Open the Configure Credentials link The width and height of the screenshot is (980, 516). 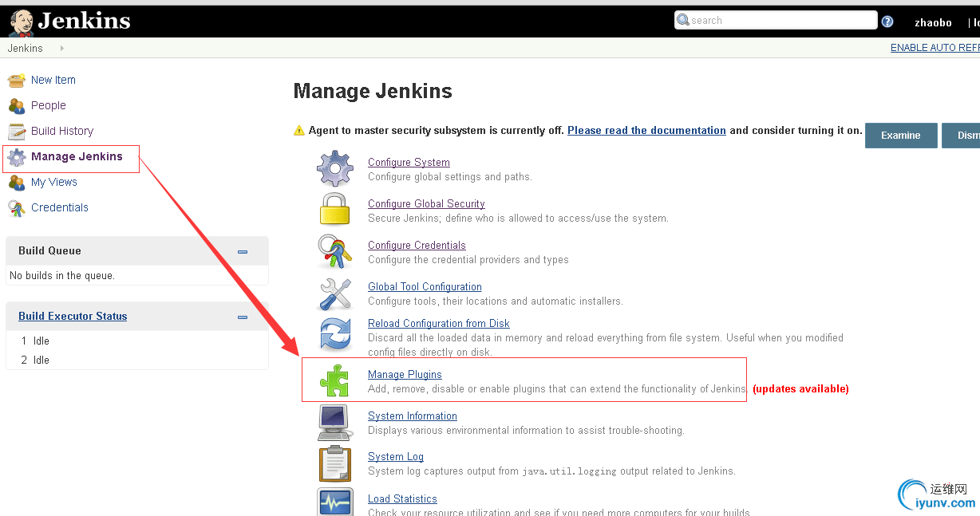click(x=417, y=245)
